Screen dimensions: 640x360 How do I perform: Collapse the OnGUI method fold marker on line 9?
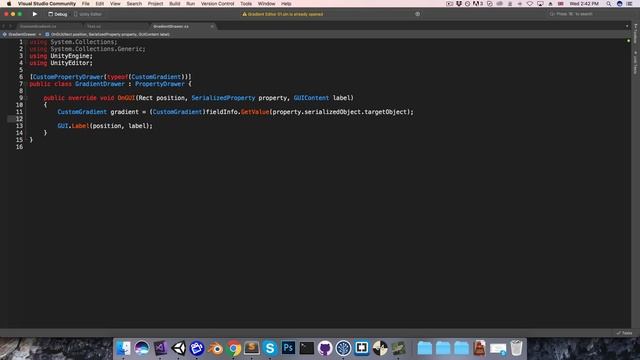point(26,98)
